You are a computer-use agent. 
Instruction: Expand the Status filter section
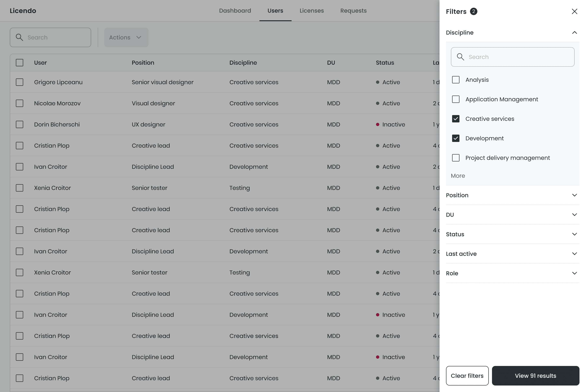coord(574,234)
